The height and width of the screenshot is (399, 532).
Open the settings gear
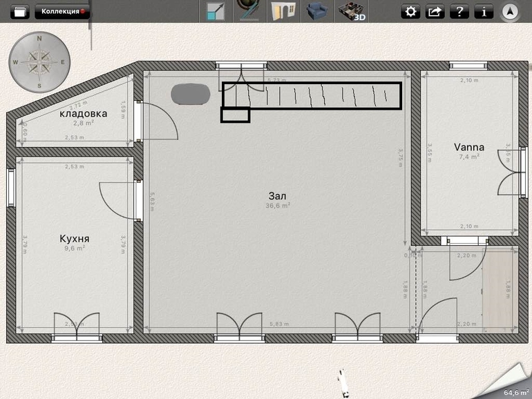click(x=410, y=12)
